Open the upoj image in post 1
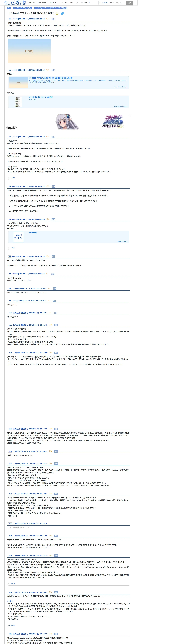194x644 pixels. [29, 51]
